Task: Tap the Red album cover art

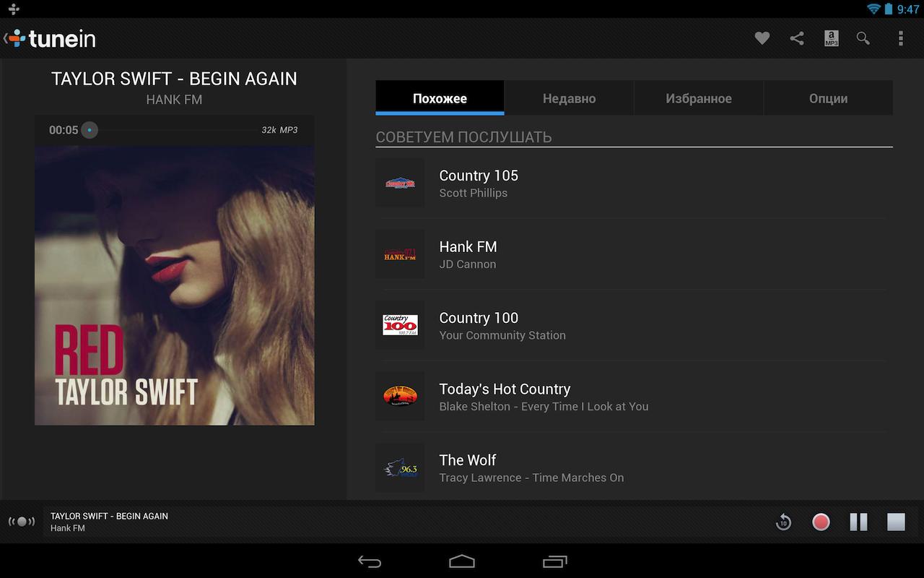Action: click(175, 285)
